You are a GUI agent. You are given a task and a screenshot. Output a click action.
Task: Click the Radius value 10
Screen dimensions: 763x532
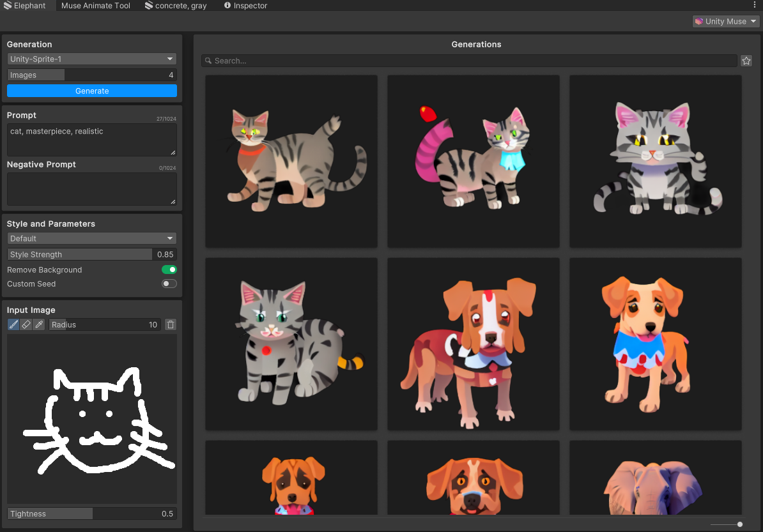[153, 324]
